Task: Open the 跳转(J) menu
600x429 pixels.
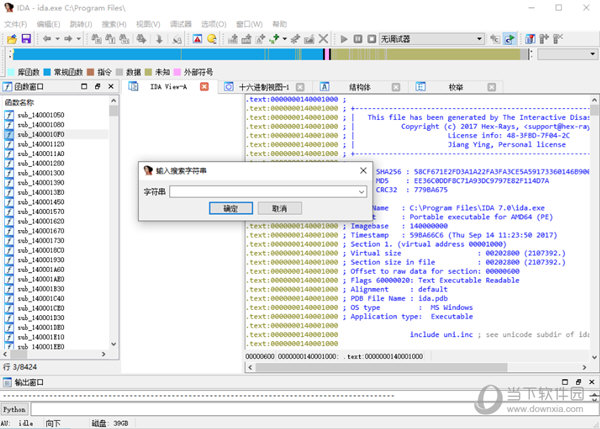Action: click(81, 24)
